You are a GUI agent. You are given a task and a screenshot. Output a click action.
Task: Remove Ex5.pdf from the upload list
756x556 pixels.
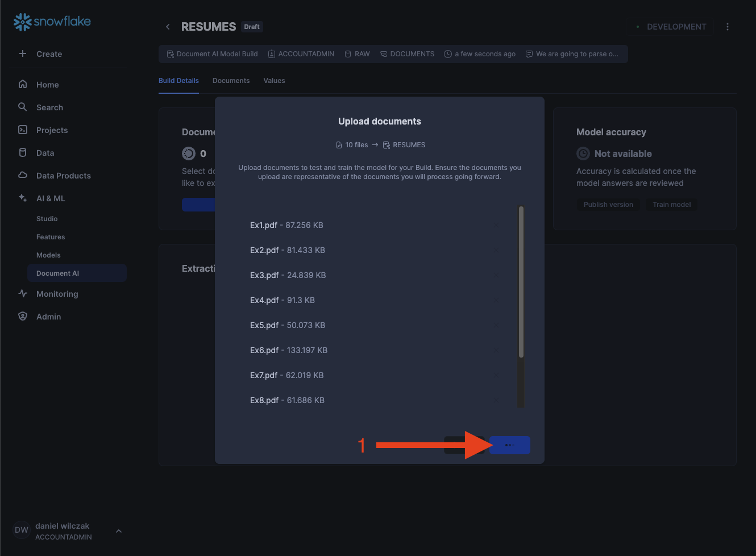[x=496, y=325]
